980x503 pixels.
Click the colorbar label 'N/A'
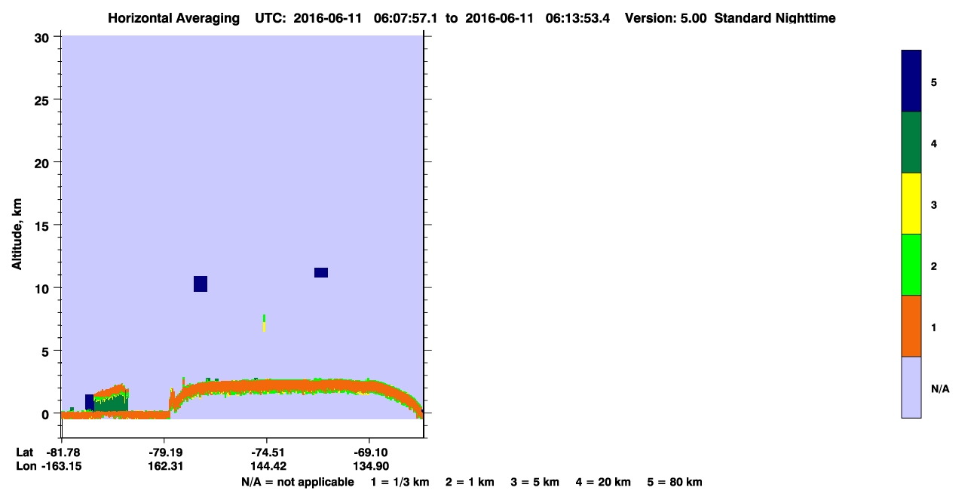click(939, 389)
